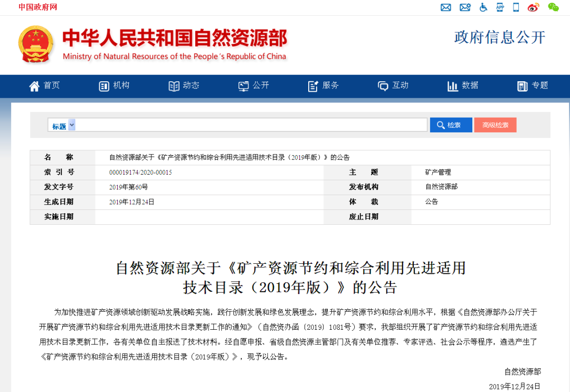The height and width of the screenshot is (392, 570).
Task: Click the house icon beside 首页
Action: pyautogui.click(x=34, y=86)
